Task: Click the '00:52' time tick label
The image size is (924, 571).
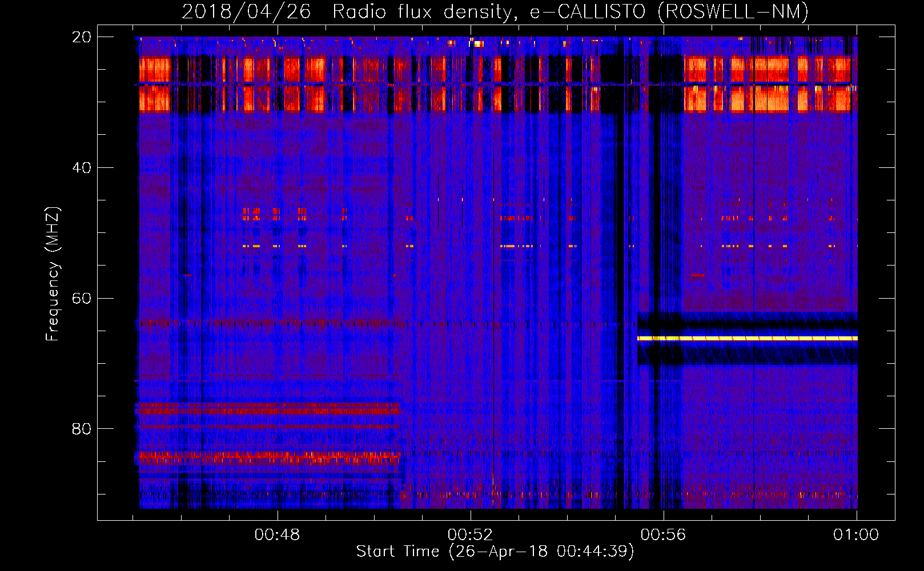Action: tap(470, 534)
